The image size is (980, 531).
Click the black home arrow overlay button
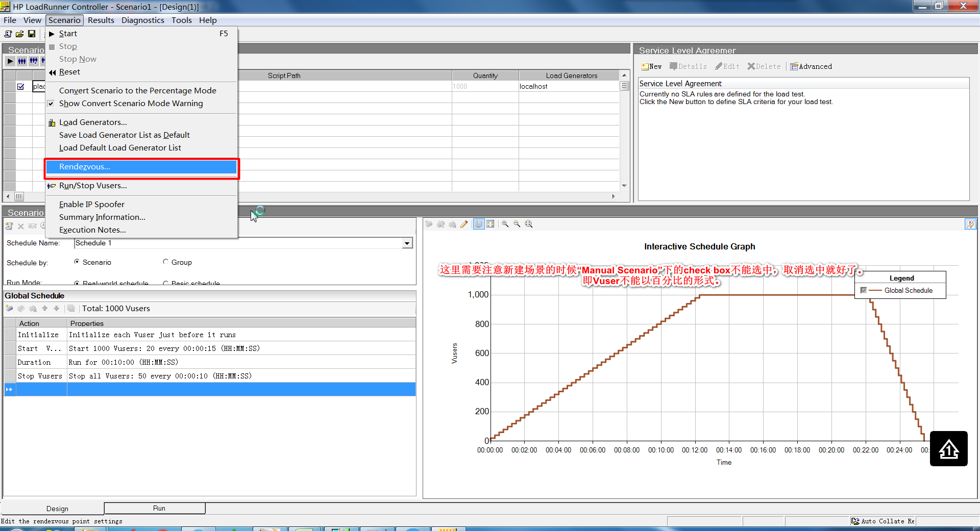(948, 449)
